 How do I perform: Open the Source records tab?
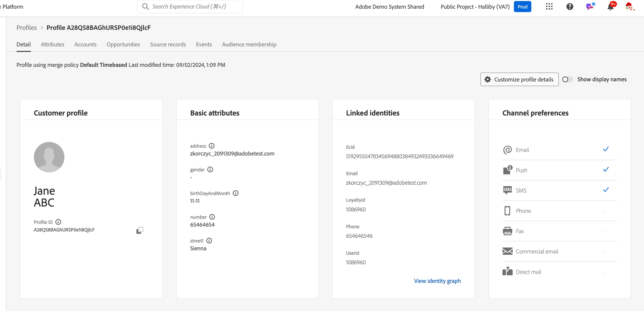pos(168,44)
